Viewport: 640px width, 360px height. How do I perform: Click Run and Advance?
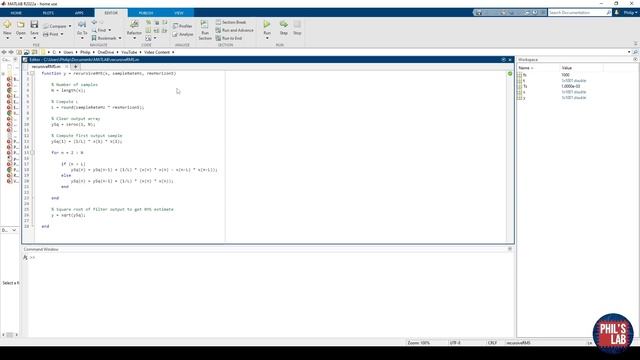pyautogui.click(x=235, y=30)
